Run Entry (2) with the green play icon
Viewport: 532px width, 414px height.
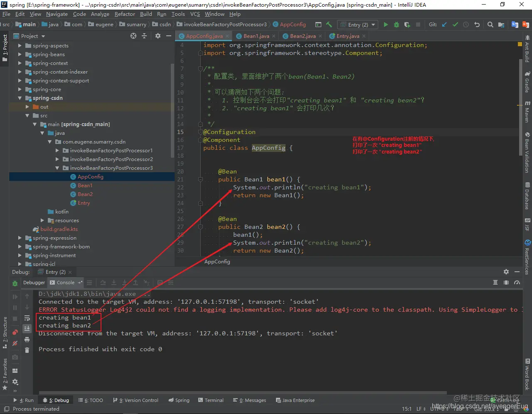pos(386,25)
